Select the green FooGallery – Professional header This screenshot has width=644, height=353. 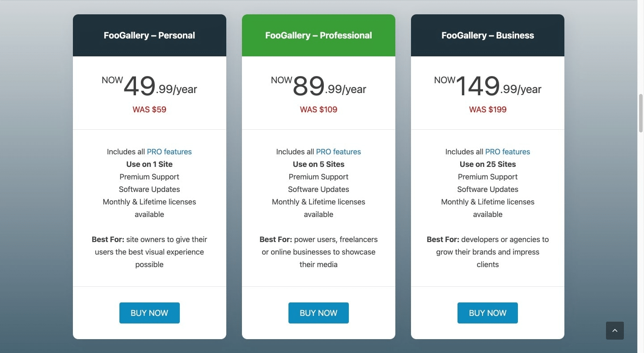point(318,35)
